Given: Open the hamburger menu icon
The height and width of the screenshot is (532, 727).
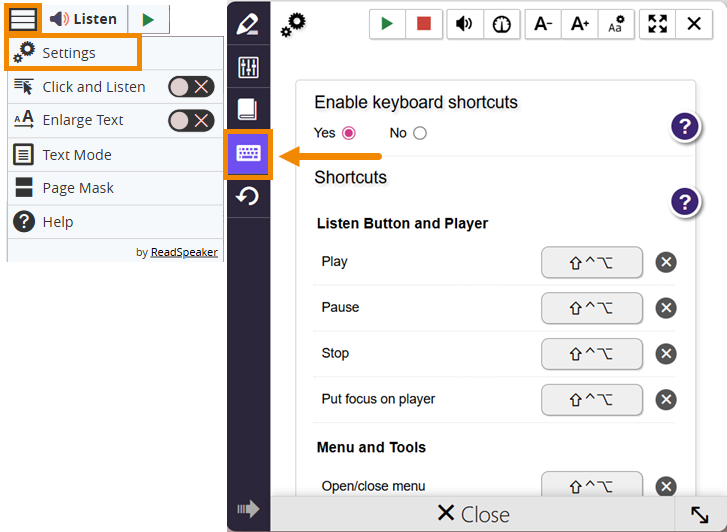Looking at the screenshot, I should click(x=22, y=19).
